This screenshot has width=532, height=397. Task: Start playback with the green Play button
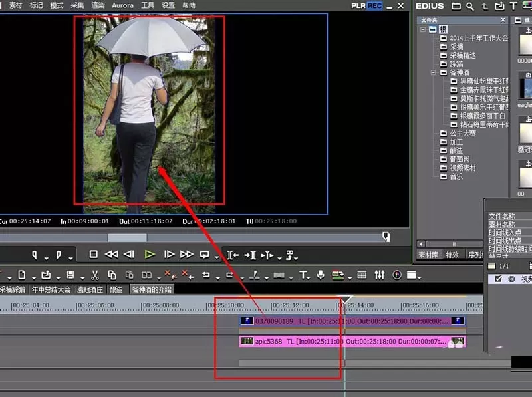click(x=149, y=254)
